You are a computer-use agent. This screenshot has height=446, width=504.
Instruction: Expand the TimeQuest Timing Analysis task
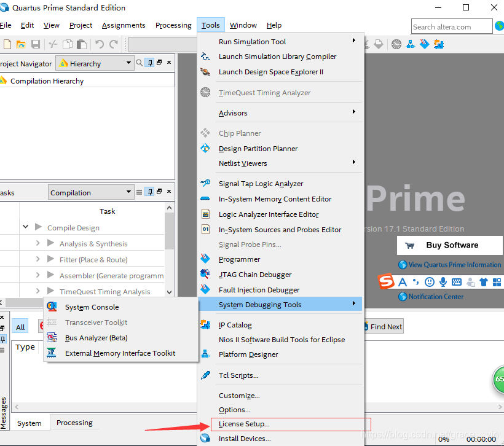tap(37, 291)
